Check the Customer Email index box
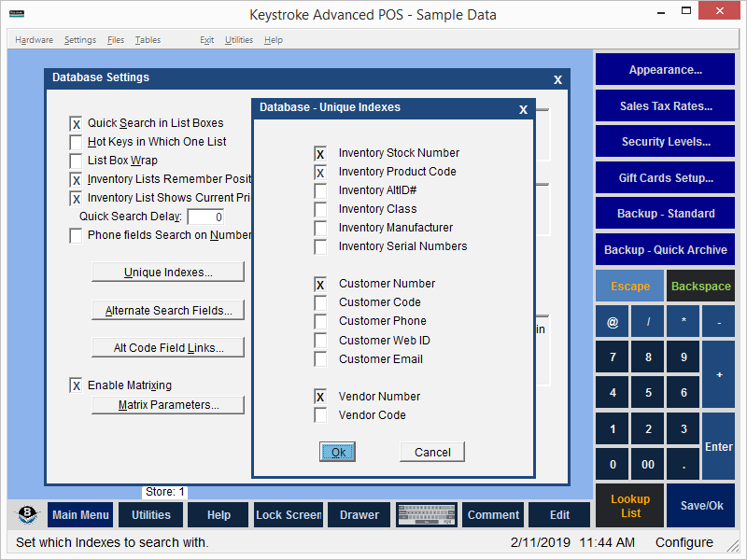This screenshot has height=560, width=747. pos(320,359)
